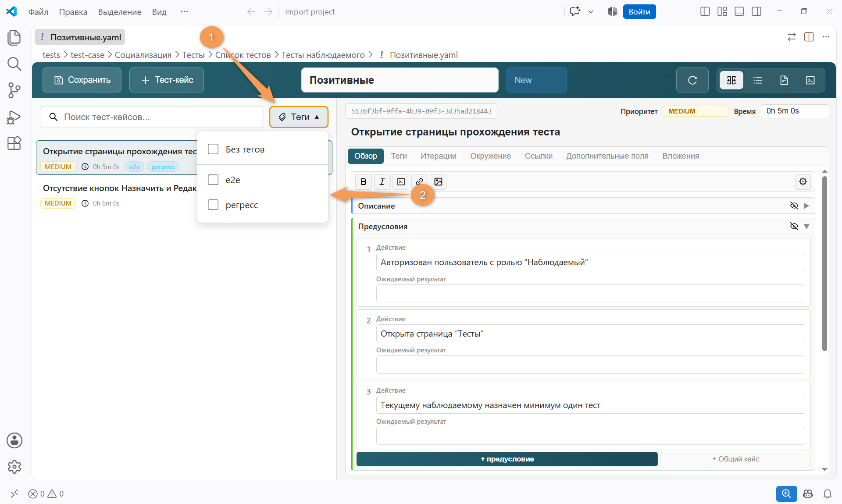
Task: Open the Accounts icon in activity bar
Action: click(x=14, y=440)
